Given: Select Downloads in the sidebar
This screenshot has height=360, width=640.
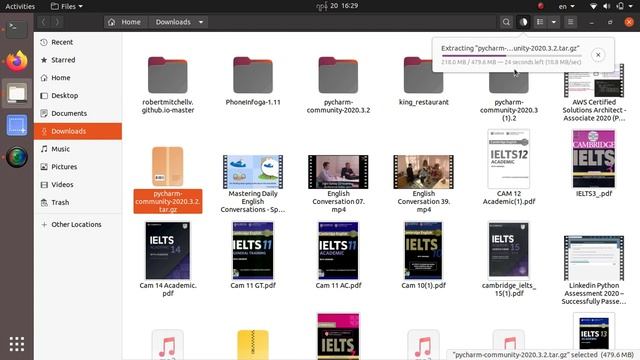Looking at the screenshot, I should [x=78, y=131].
